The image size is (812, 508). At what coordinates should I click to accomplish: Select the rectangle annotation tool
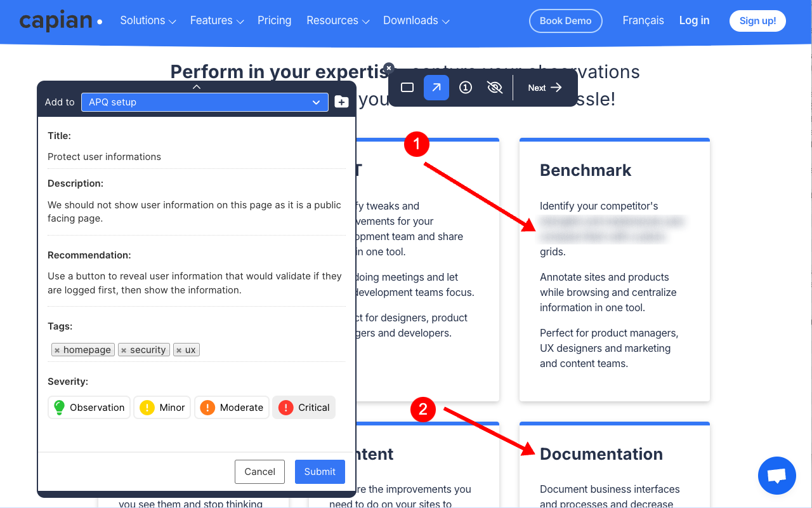tap(407, 88)
